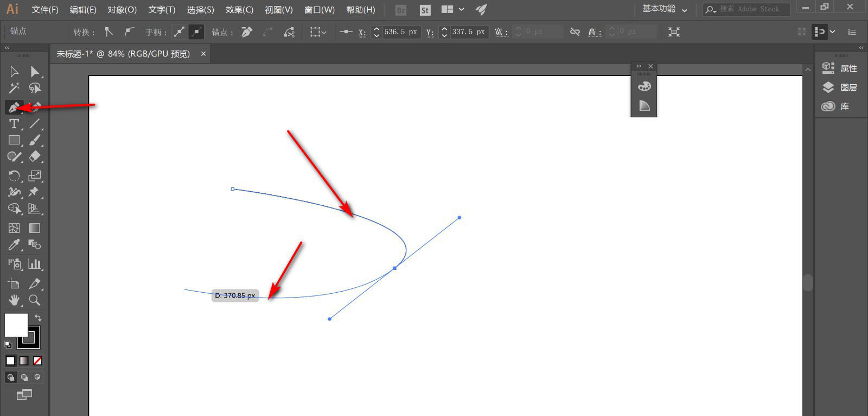Choose the Width tool
The width and height of the screenshot is (868, 416).
(14, 192)
